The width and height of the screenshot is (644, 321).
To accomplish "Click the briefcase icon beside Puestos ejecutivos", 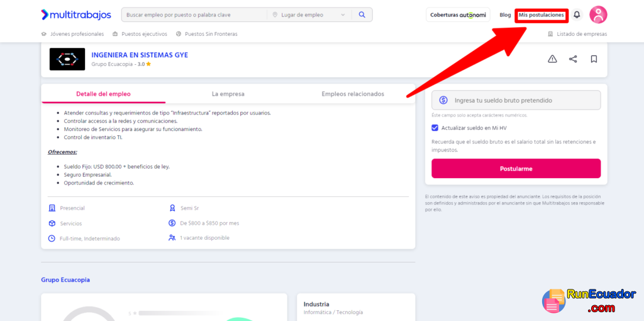I will click(116, 34).
